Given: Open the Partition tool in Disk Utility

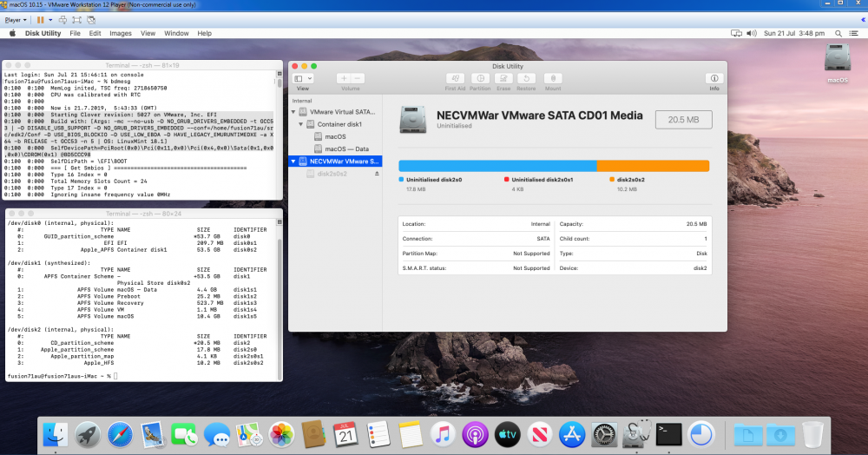Looking at the screenshot, I should click(480, 79).
